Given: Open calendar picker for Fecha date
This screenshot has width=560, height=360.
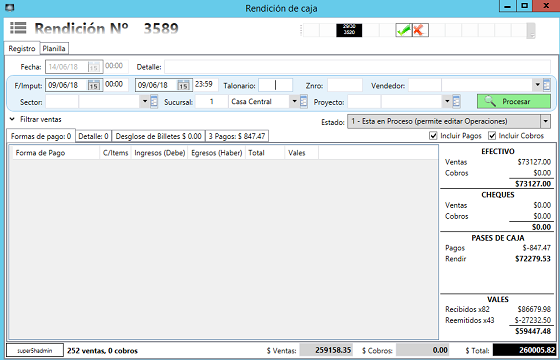Looking at the screenshot, I should pos(94,67).
